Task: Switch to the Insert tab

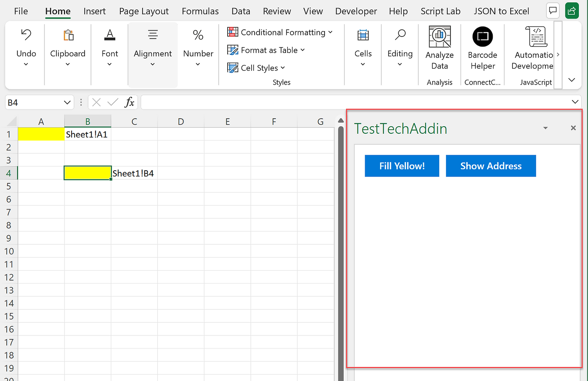Action: [x=95, y=11]
